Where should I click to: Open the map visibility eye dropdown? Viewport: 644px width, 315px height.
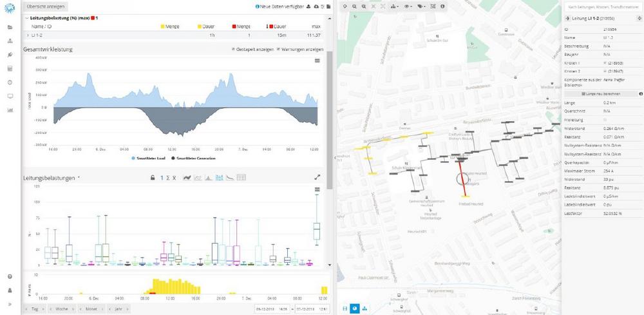point(408,6)
